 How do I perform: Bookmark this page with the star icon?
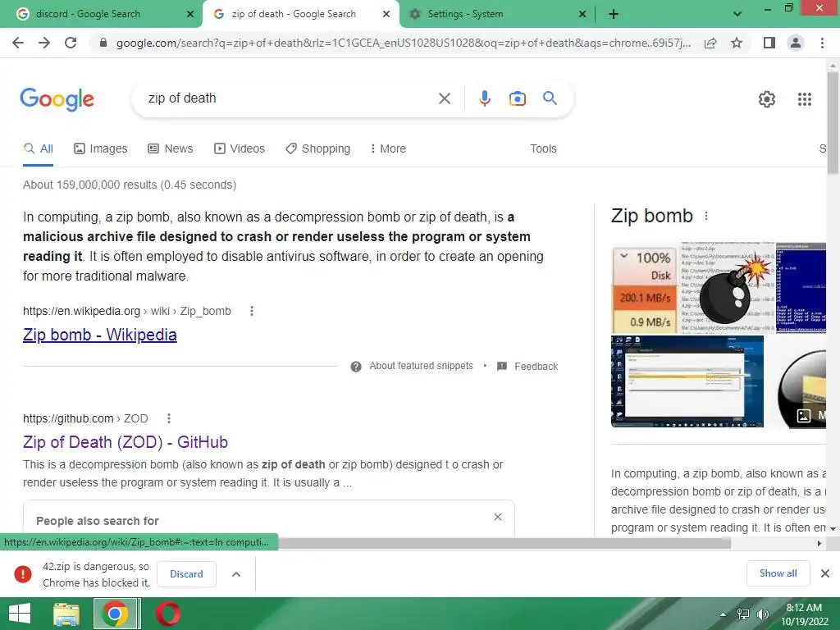point(737,43)
